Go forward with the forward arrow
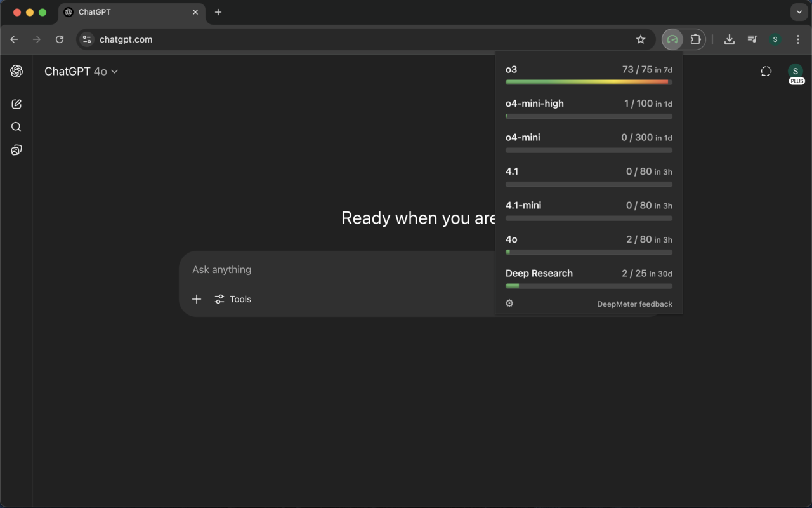Viewport: 812px width, 508px height. (37, 39)
